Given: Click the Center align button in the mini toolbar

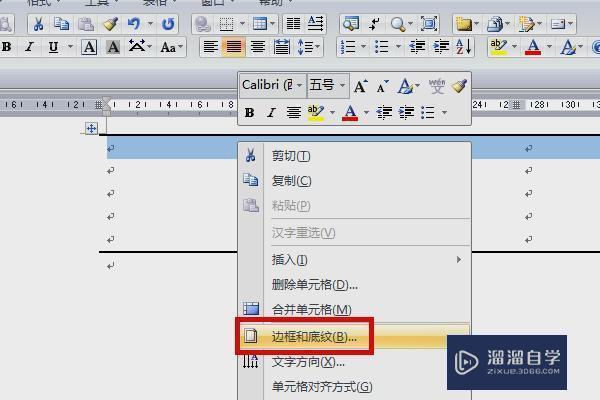Looking at the screenshot, I should click(293, 113).
